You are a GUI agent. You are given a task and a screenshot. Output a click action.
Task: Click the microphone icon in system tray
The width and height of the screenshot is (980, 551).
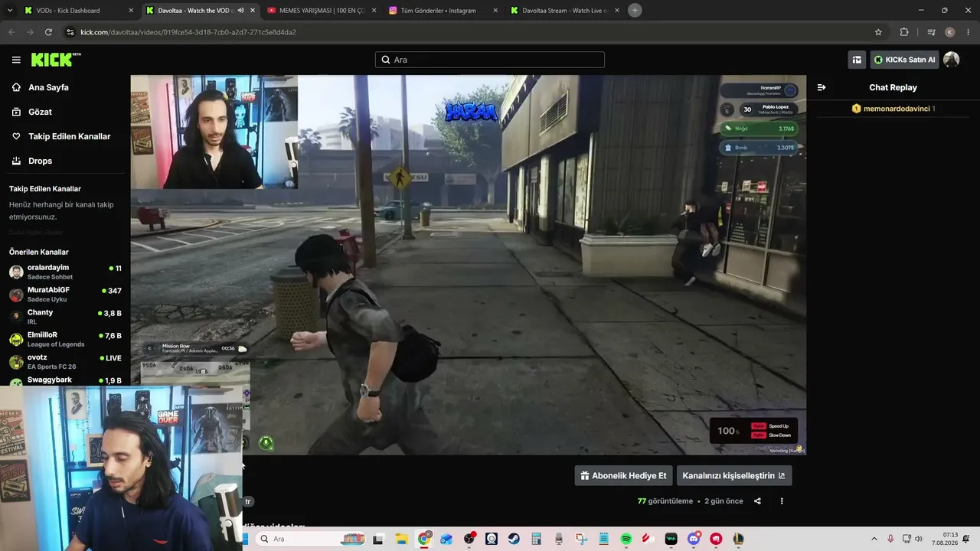tap(890, 540)
